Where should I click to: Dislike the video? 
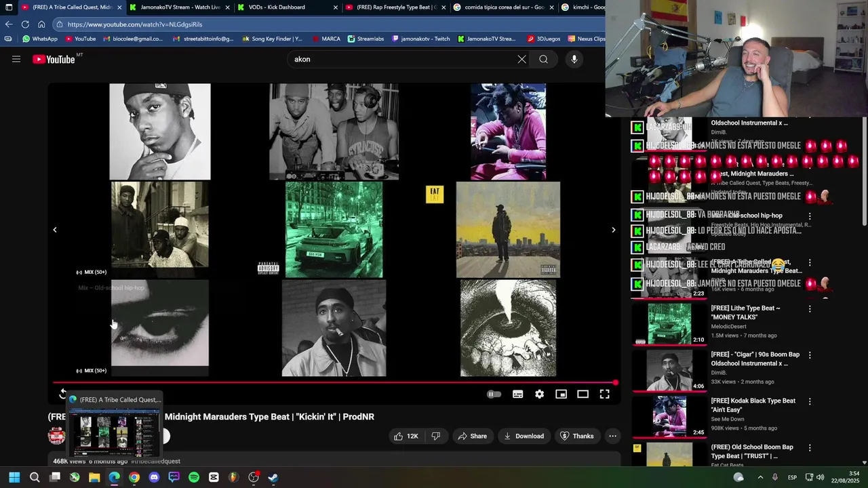(436, 436)
